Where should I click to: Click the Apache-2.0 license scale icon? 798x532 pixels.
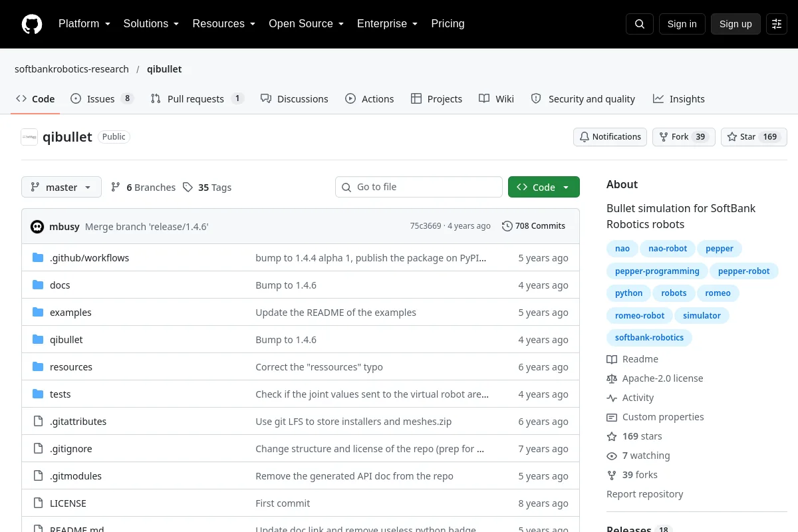click(612, 378)
